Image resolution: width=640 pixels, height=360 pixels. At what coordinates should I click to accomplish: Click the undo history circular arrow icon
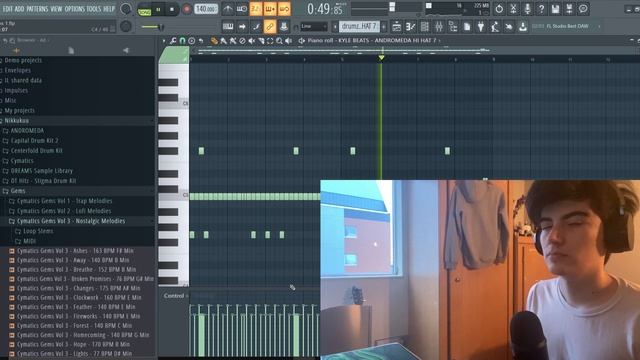click(x=499, y=9)
